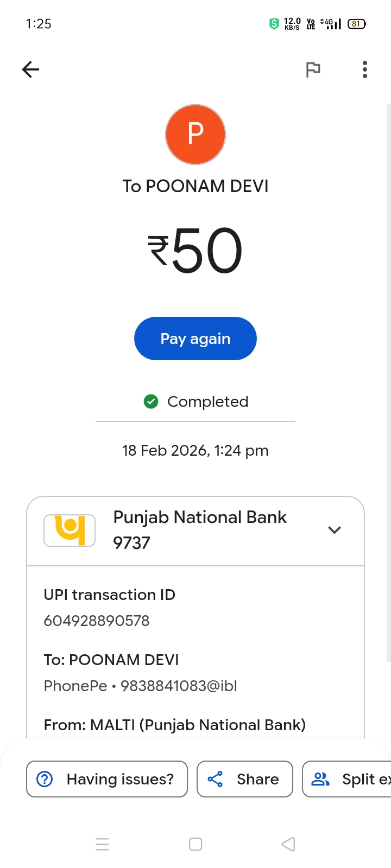
Task: Tap the Punjab National Bank 9737 row
Action: 200,530
